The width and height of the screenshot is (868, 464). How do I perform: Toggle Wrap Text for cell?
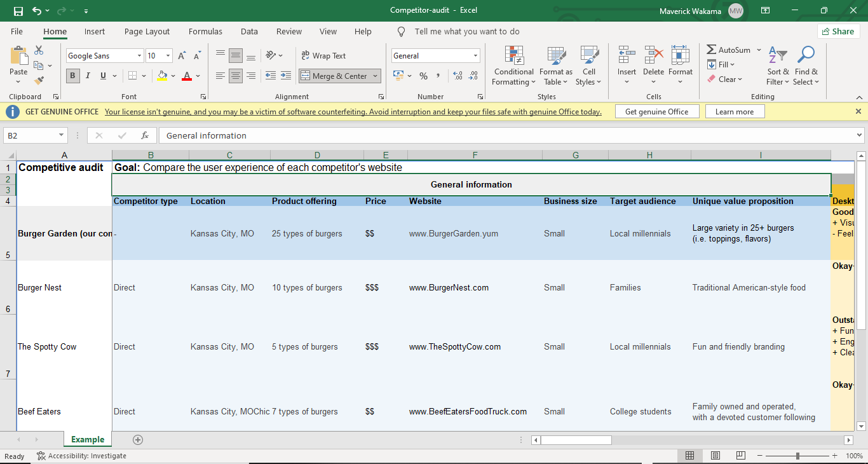click(x=323, y=56)
